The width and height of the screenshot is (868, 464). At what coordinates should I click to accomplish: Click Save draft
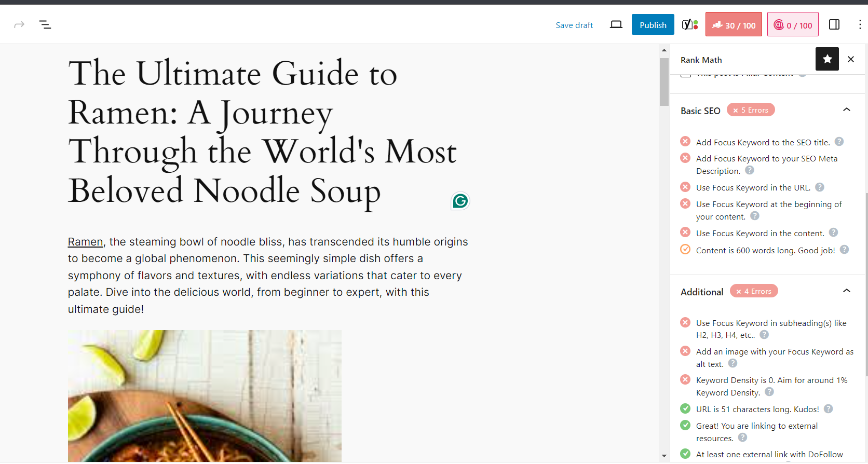pyautogui.click(x=574, y=25)
